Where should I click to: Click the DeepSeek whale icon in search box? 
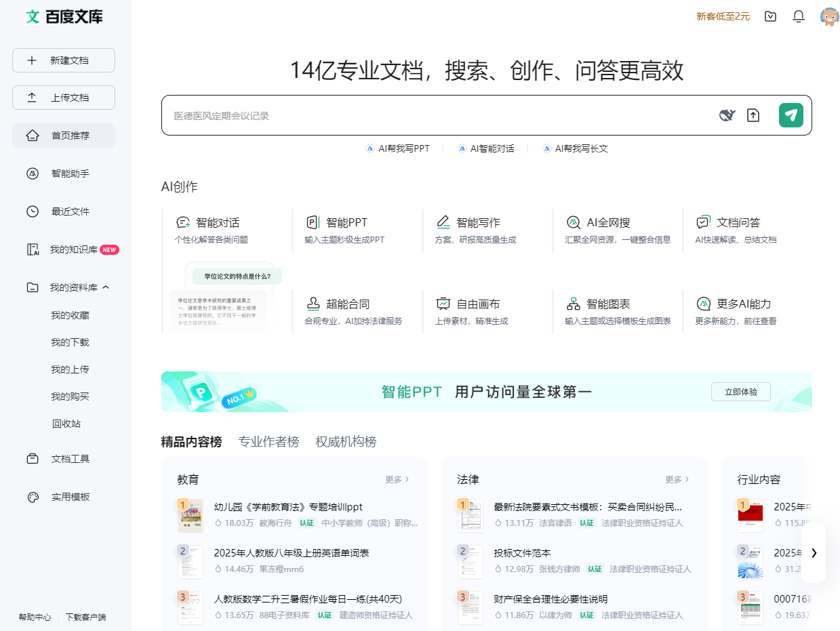(x=727, y=115)
